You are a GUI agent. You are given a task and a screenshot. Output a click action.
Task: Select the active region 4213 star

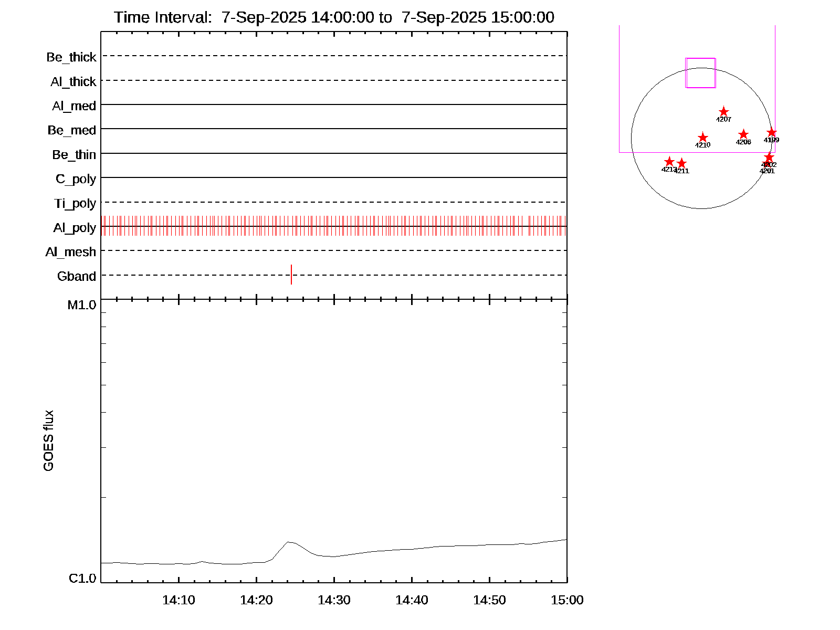669,162
